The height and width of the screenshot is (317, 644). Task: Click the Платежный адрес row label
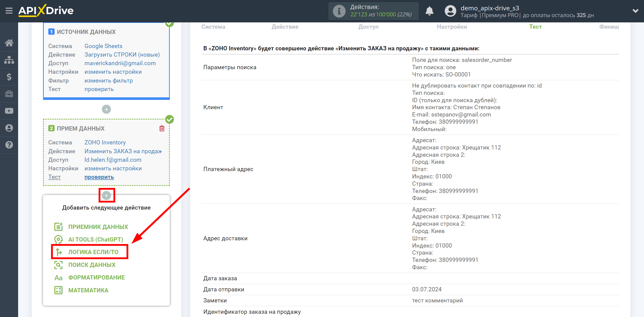(x=228, y=169)
